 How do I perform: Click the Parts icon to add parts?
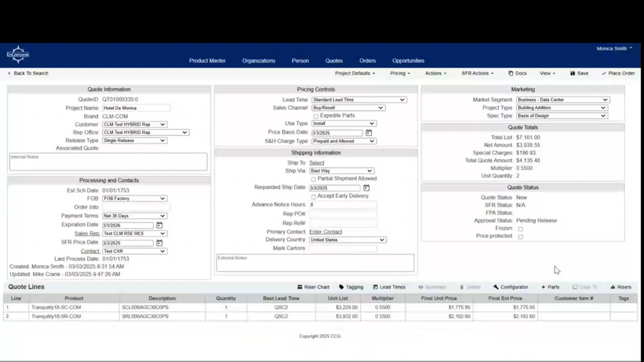551,287
